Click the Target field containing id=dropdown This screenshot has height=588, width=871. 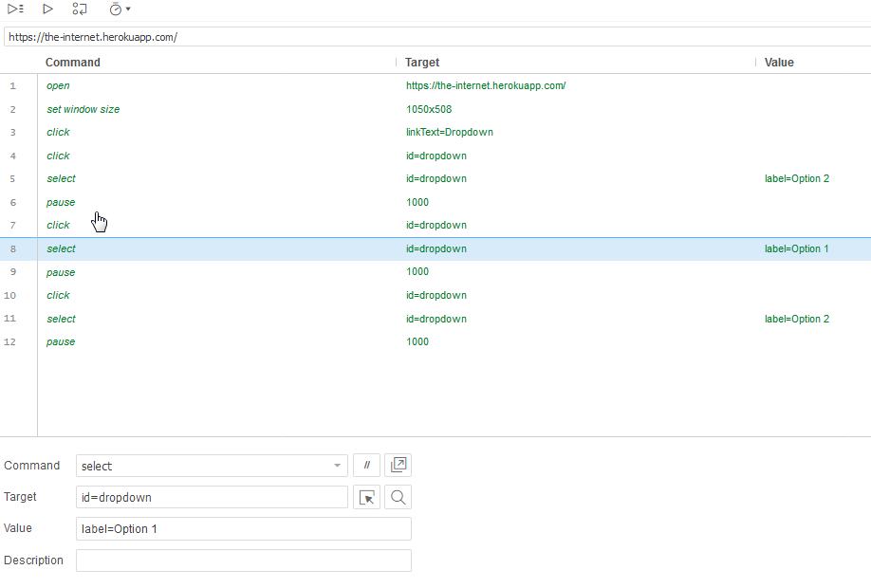point(212,497)
